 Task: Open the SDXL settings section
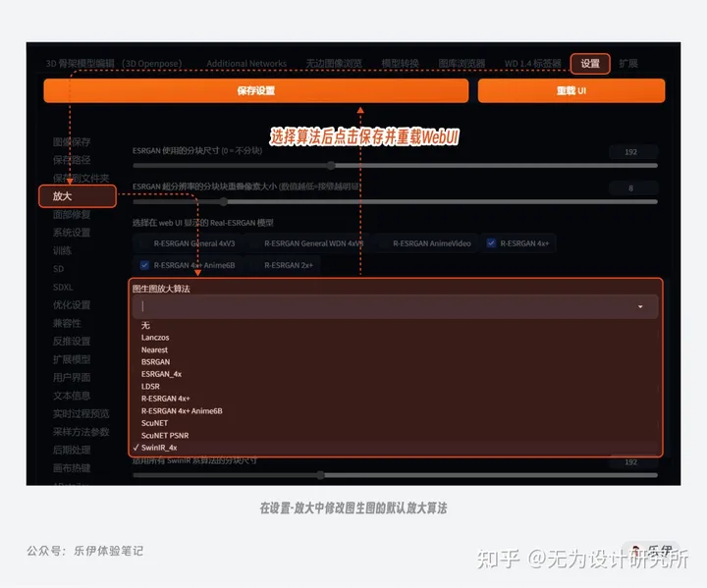(x=63, y=287)
